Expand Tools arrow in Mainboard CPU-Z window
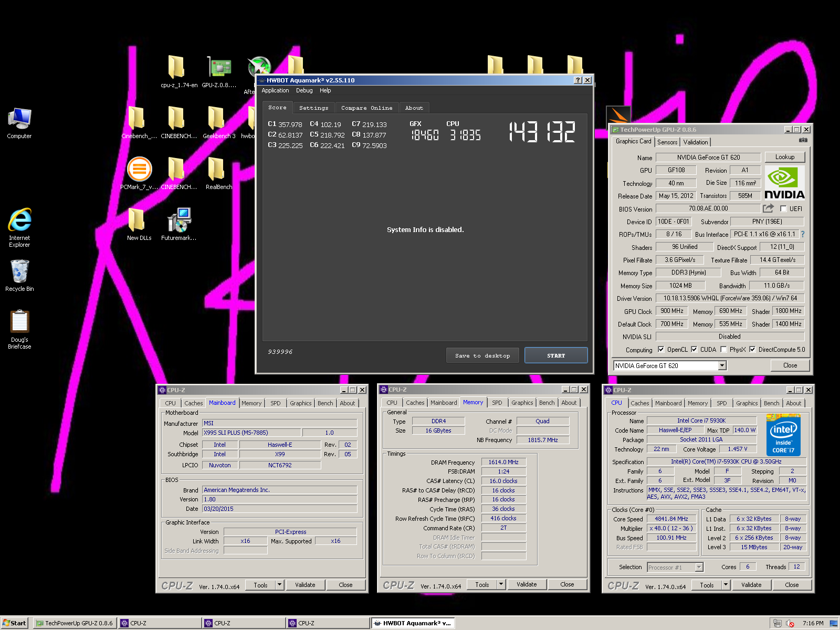 [x=280, y=585]
